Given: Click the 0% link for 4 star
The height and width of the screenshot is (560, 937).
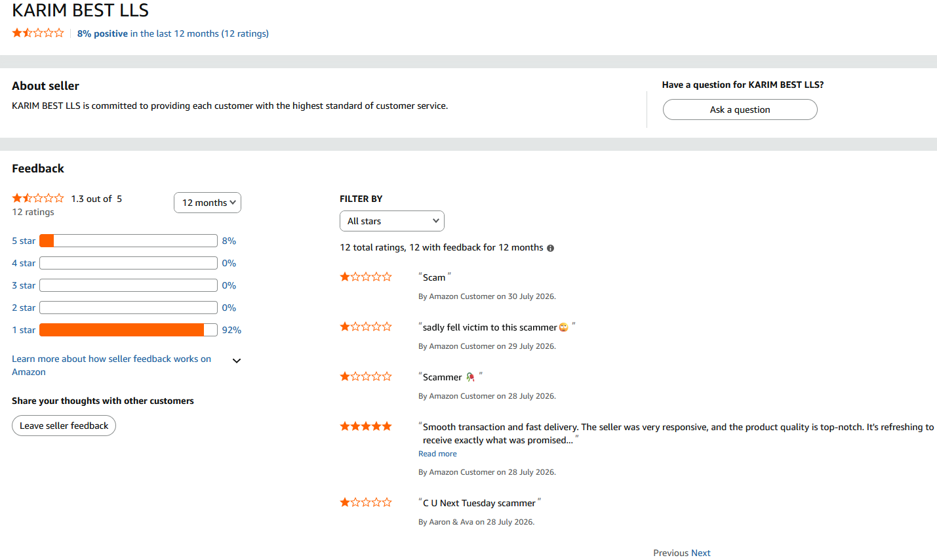Looking at the screenshot, I should click(x=229, y=263).
